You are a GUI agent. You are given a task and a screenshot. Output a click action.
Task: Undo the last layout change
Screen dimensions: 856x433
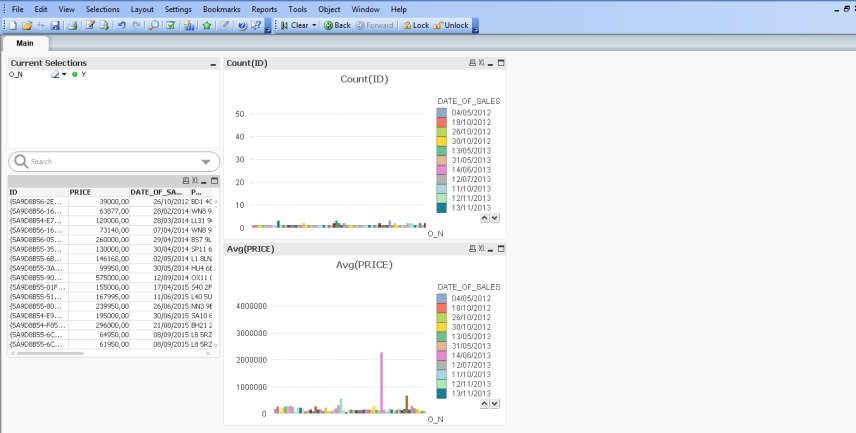click(x=121, y=25)
